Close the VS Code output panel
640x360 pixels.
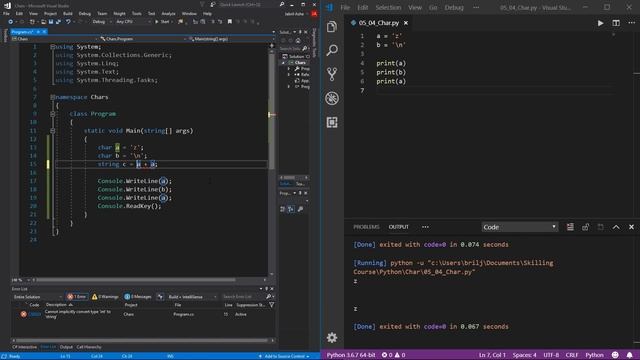pyautogui.click(x=631, y=227)
